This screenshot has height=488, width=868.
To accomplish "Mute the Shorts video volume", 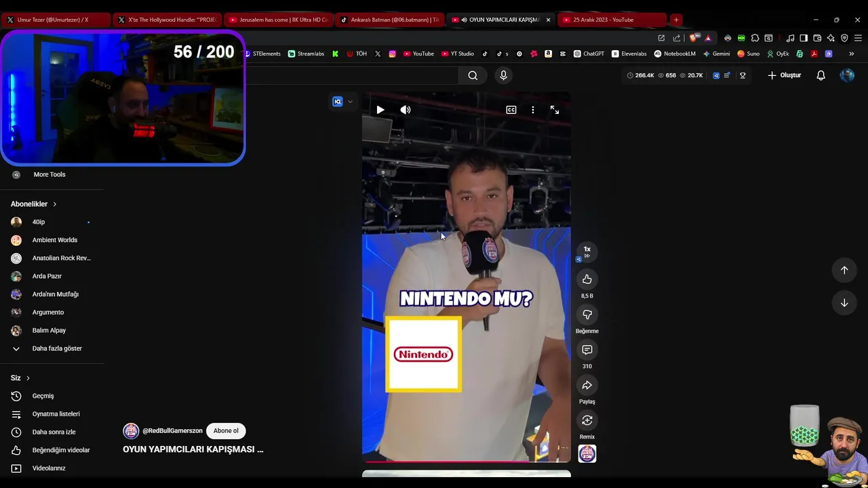I will (x=406, y=110).
